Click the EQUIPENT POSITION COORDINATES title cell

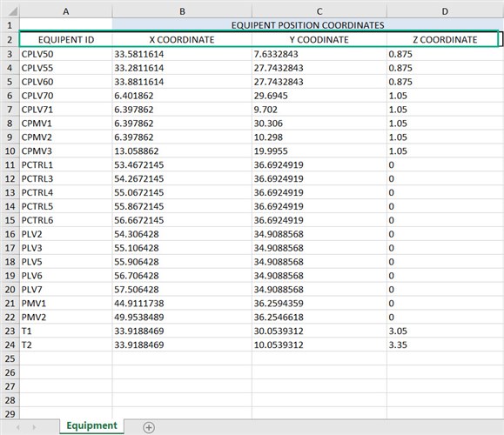(308, 25)
